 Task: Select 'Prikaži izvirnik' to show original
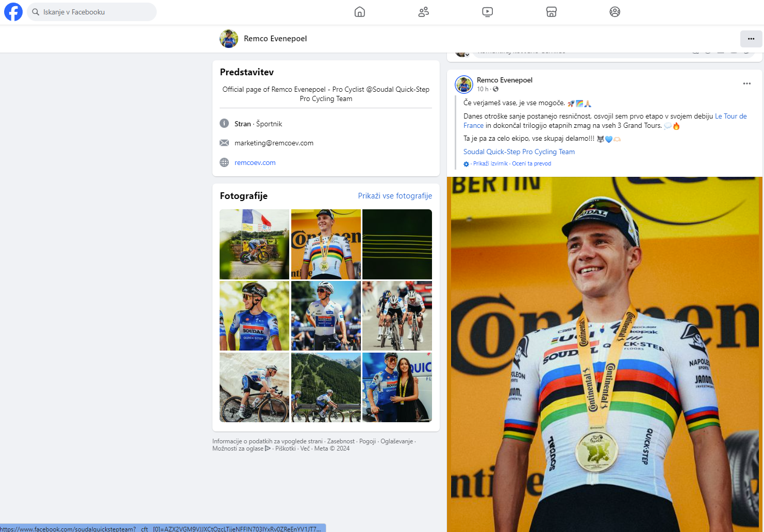point(490,164)
